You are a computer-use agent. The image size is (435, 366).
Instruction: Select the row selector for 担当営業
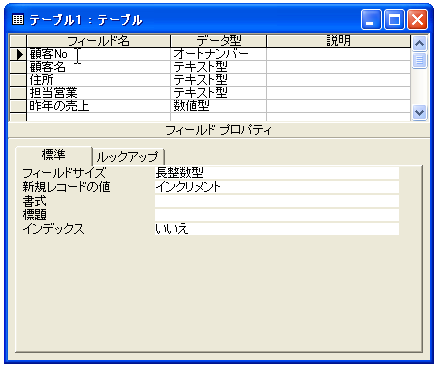[x=18, y=93]
